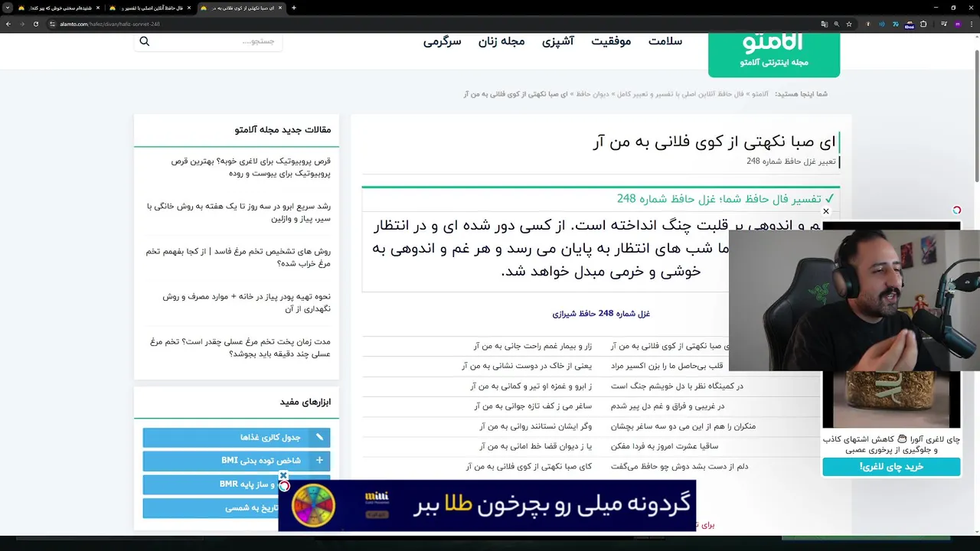Open the Extensions puzzle icon
This screenshot has width=980, height=551.
tap(923, 24)
